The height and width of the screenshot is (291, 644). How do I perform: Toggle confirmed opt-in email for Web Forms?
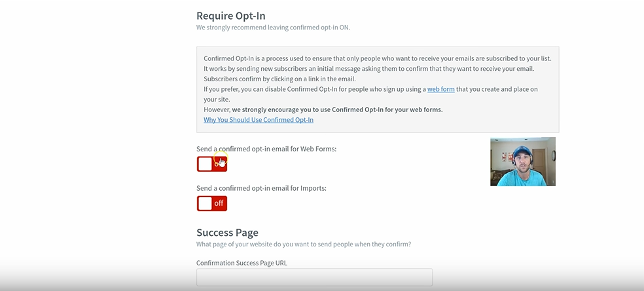click(212, 164)
